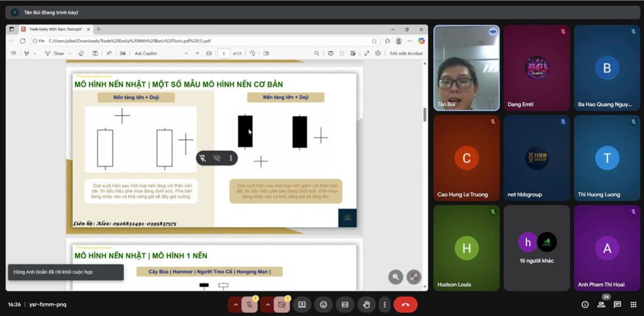Open the in-call chat panel
The width and height of the screenshot is (644, 316).
618,305
